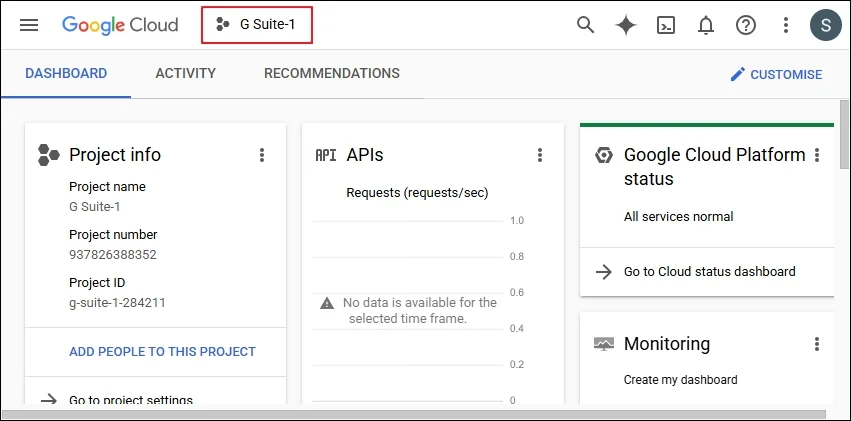The image size is (851, 421).
Task: Click the Project info hexagon icon
Action: (49, 155)
